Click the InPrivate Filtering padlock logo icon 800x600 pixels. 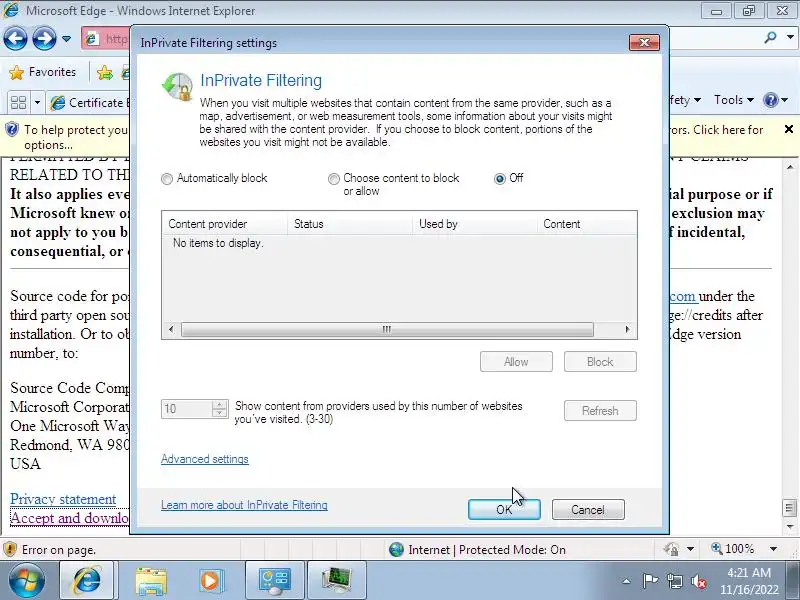(177, 86)
